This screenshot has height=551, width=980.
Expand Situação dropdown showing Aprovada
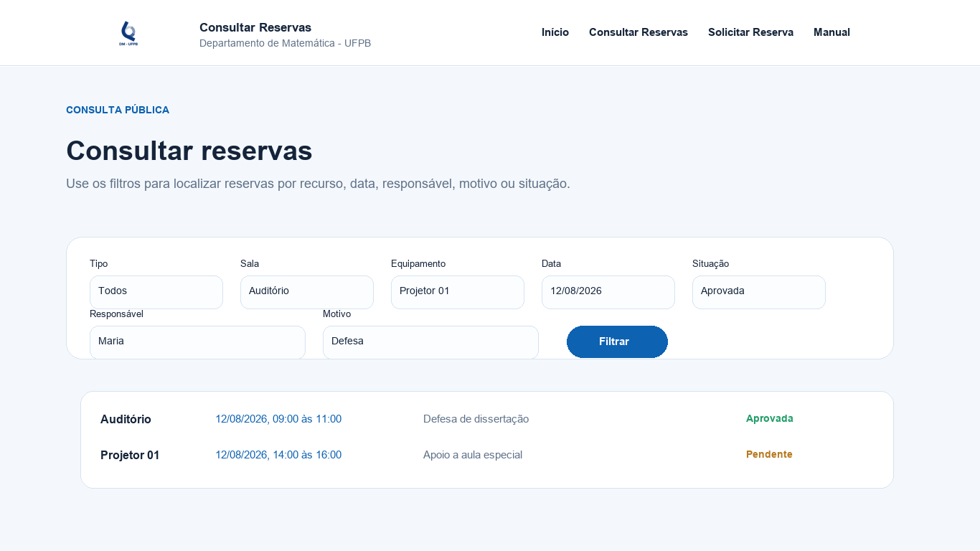click(x=759, y=292)
